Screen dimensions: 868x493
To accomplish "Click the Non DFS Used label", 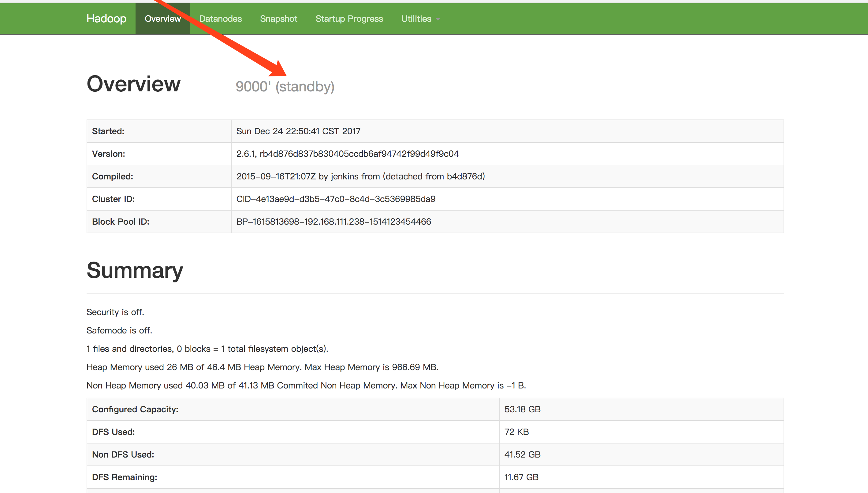I will point(123,455).
